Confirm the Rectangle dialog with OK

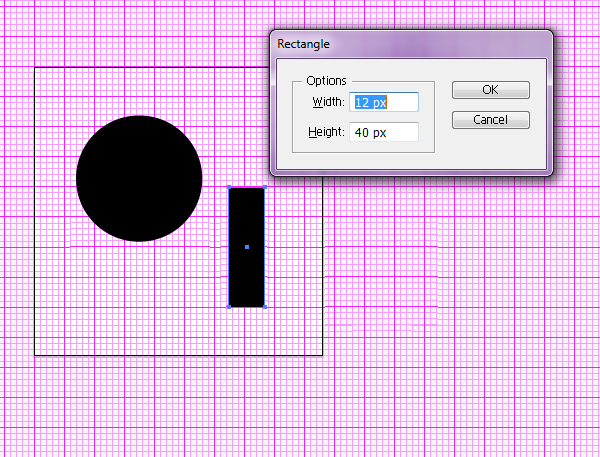pyautogui.click(x=491, y=90)
